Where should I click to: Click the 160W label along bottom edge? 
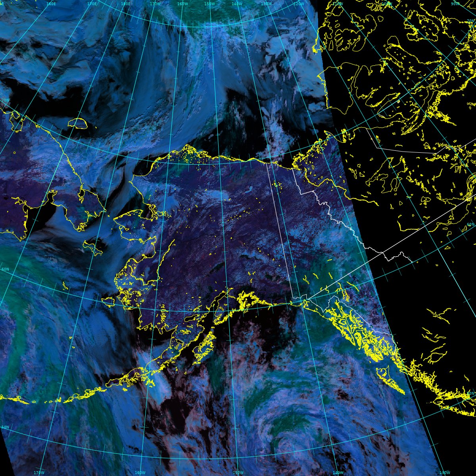point(140,472)
